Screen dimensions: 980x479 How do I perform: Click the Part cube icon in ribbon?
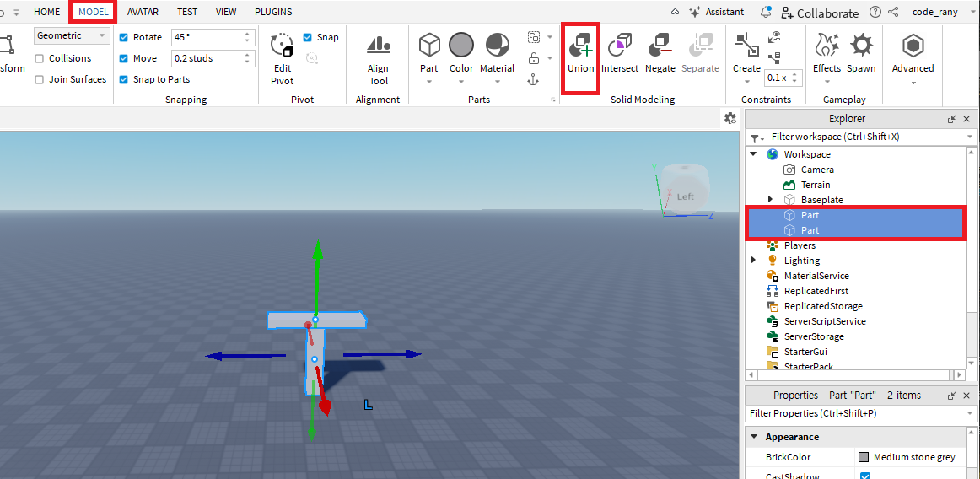(x=429, y=45)
